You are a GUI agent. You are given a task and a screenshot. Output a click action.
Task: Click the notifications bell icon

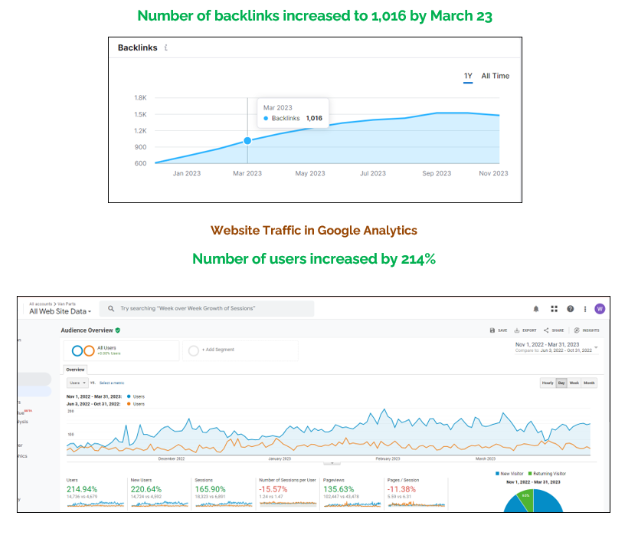click(536, 309)
